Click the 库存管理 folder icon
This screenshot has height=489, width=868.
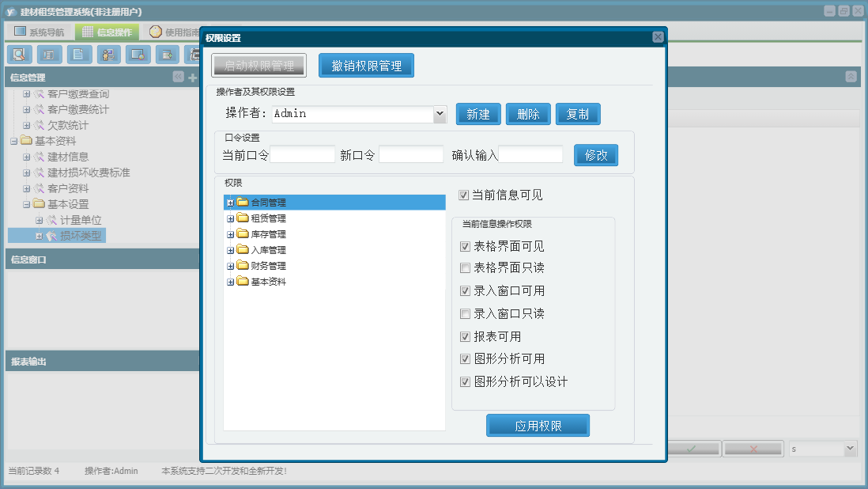[243, 233]
